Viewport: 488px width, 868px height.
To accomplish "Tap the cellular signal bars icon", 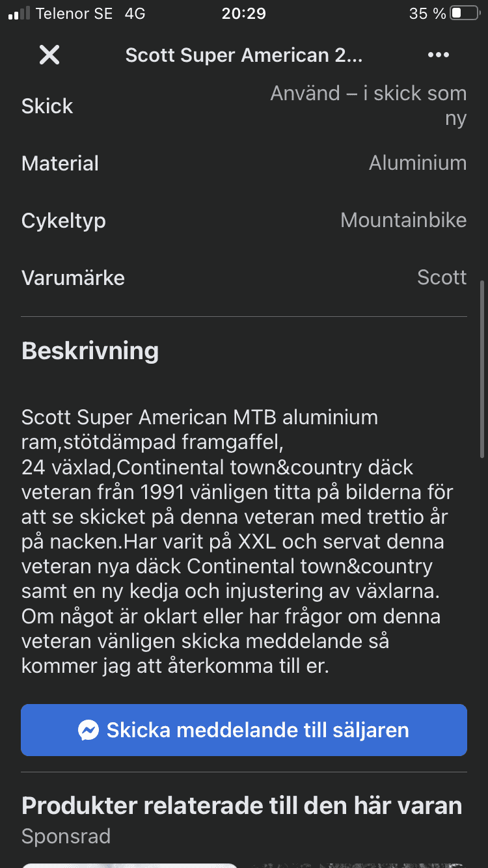I will click(19, 14).
